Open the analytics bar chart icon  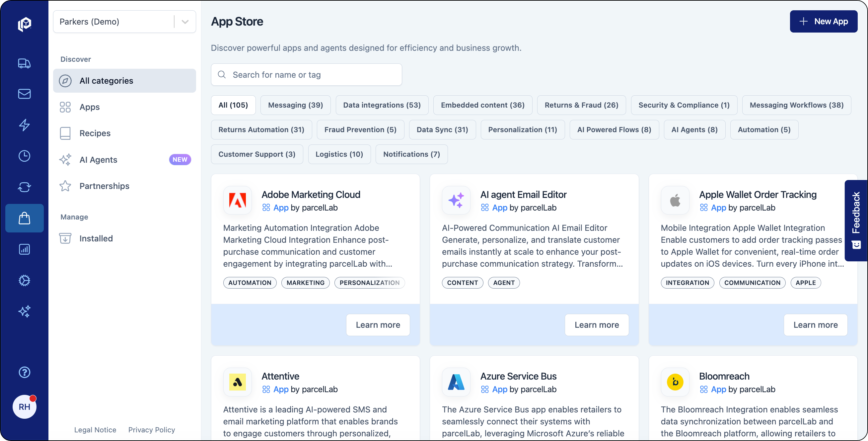click(x=24, y=249)
